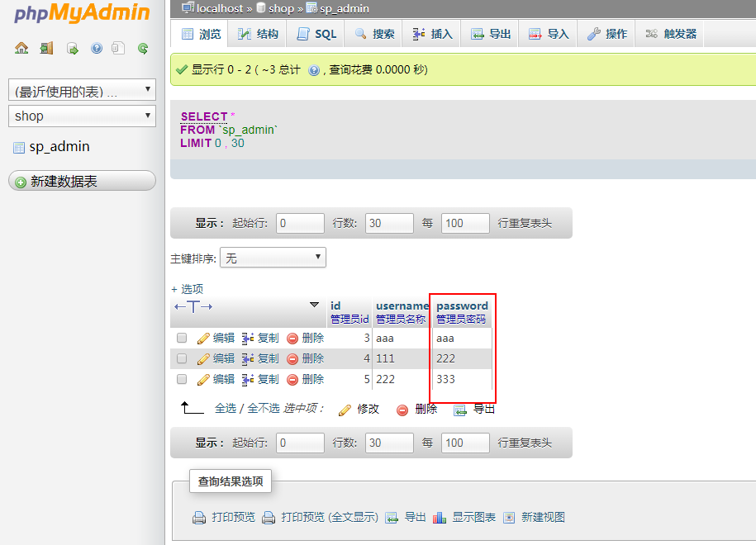
Task: Click red icon of bulk 删除
Action: click(x=402, y=410)
